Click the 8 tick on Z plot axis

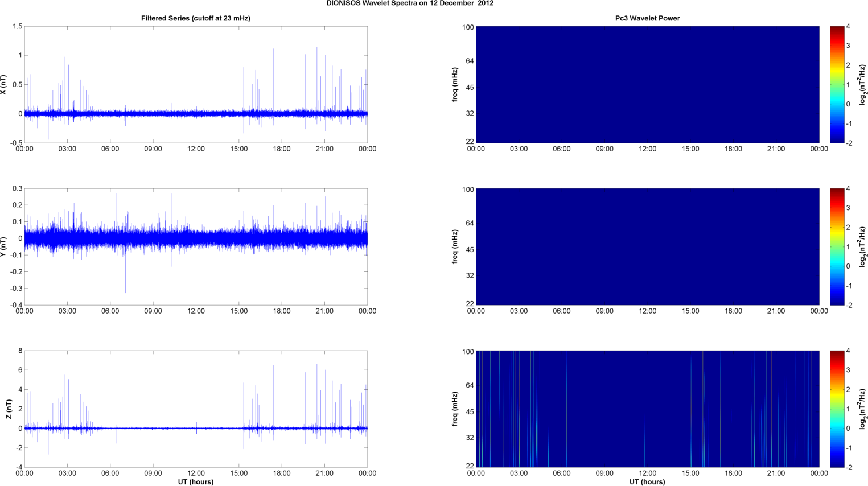(x=20, y=351)
